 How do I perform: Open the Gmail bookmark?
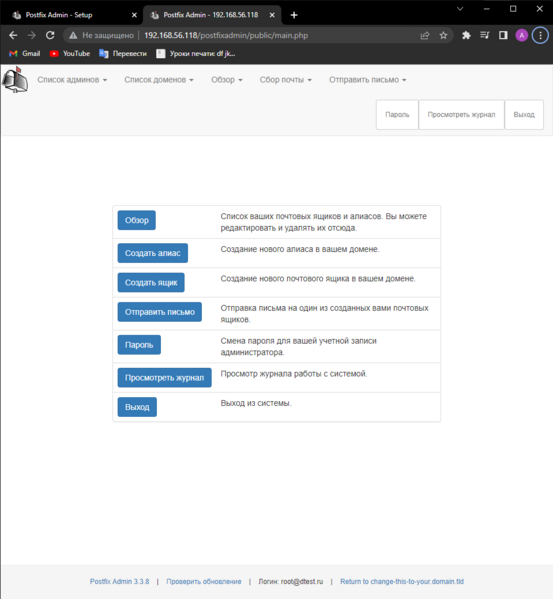point(24,54)
